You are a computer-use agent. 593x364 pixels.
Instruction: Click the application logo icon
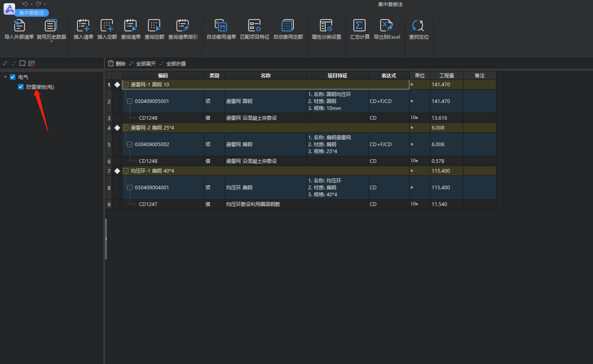[x=9, y=8]
